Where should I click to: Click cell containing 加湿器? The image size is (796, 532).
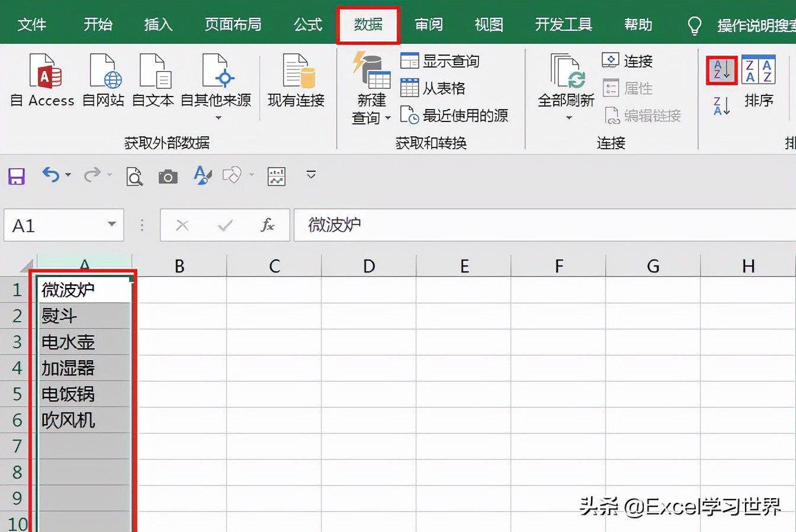84,368
